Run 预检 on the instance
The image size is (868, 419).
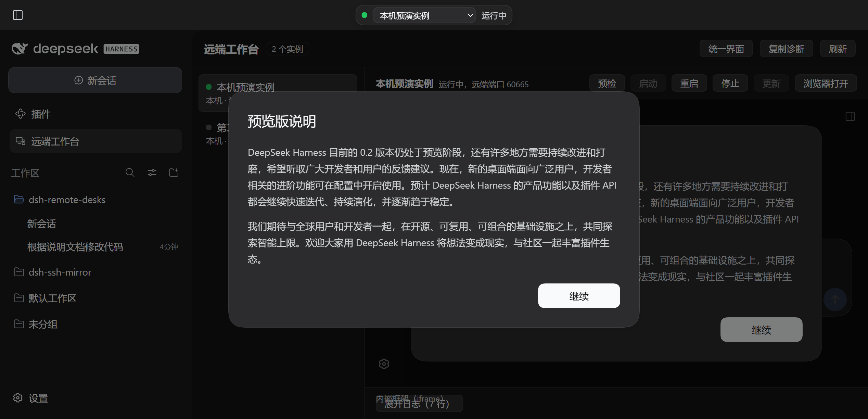point(607,83)
